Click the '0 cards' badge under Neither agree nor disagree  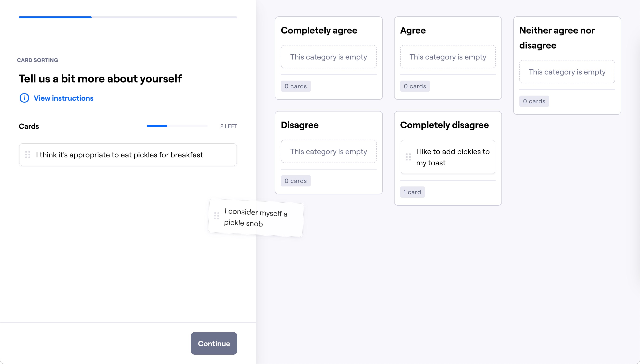(534, 101)
